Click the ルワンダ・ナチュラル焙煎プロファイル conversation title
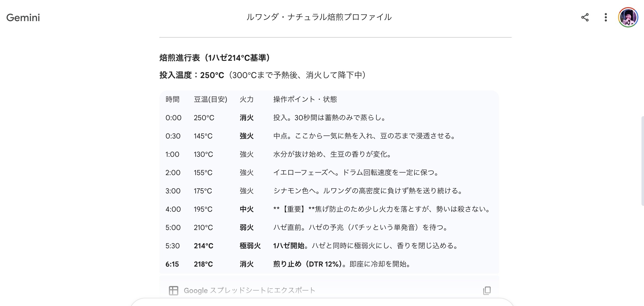Screen dimensions: 644x306 [x=319, y=17]
